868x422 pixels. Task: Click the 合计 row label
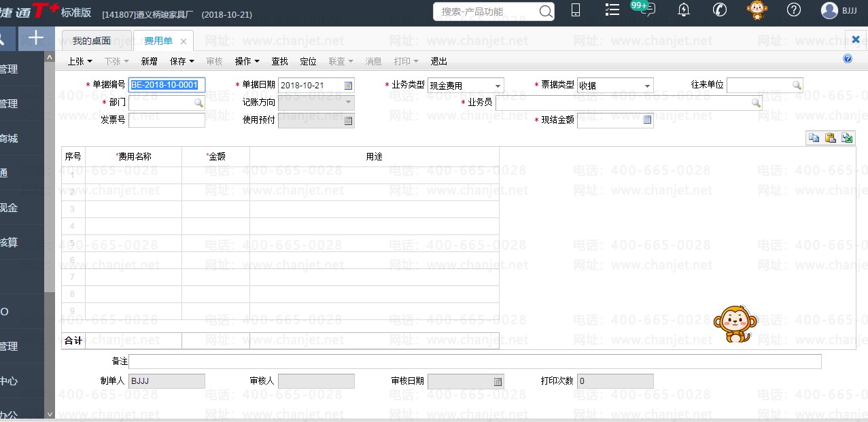73,340
